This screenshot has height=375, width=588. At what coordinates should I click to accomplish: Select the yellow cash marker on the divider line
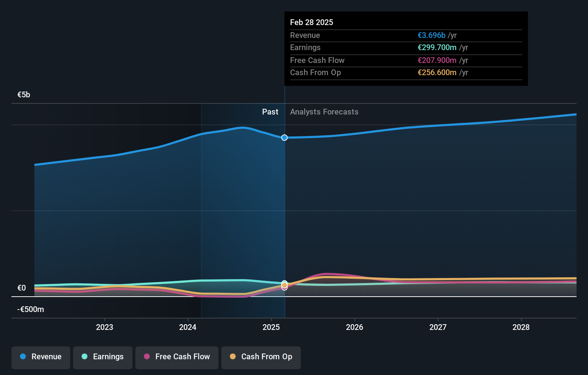pos(284,285)
